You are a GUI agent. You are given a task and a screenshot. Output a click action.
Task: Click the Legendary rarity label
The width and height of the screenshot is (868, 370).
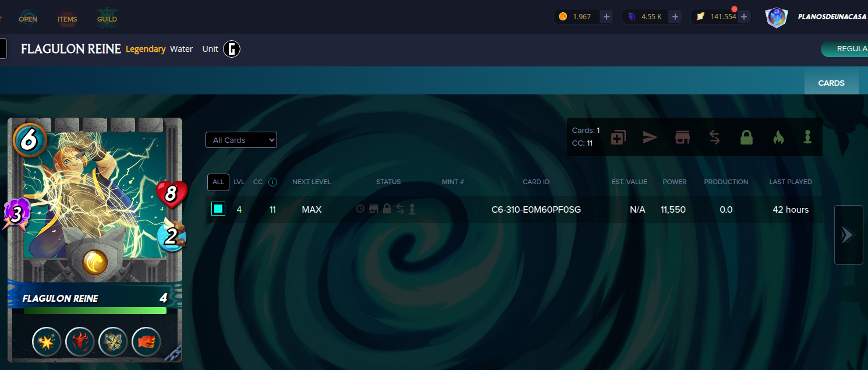click(146, 49)
